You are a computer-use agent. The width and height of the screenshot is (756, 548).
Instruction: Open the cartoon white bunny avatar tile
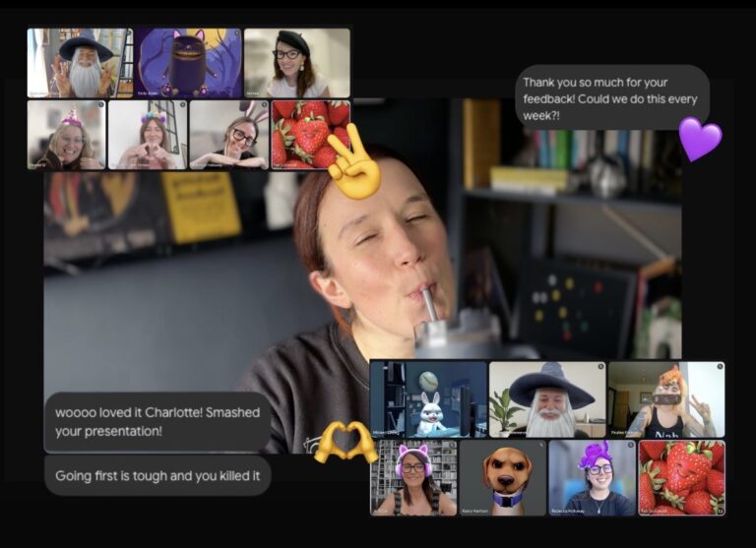[428, 399]
